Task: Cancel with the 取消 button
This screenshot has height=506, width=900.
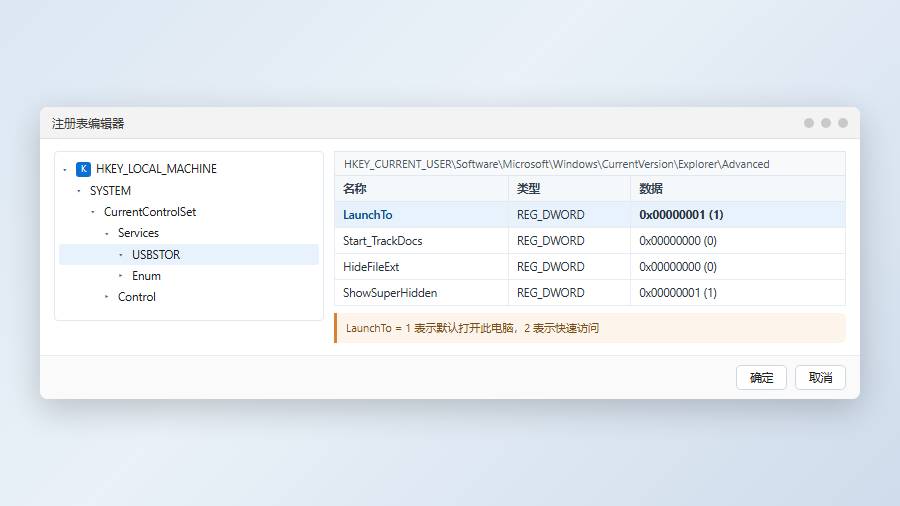Action: (x=820, y=377)
